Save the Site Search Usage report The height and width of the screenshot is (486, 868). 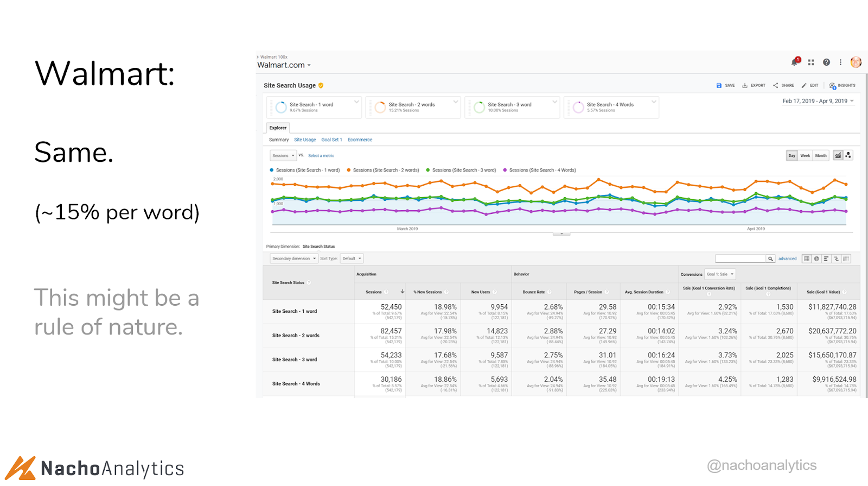pyautogui.click(x=726, y=86)
